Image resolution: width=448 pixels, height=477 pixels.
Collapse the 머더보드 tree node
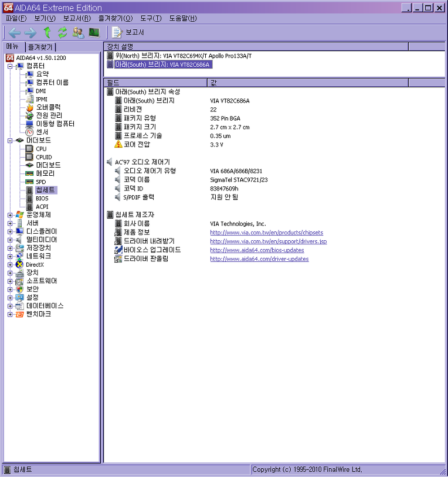10,141
